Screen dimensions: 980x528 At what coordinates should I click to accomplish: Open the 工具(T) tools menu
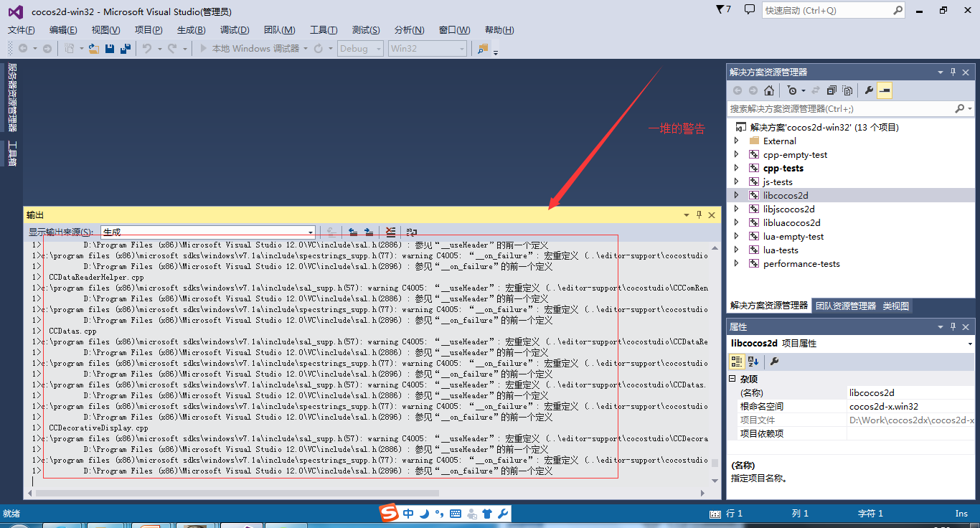point(324,30)
